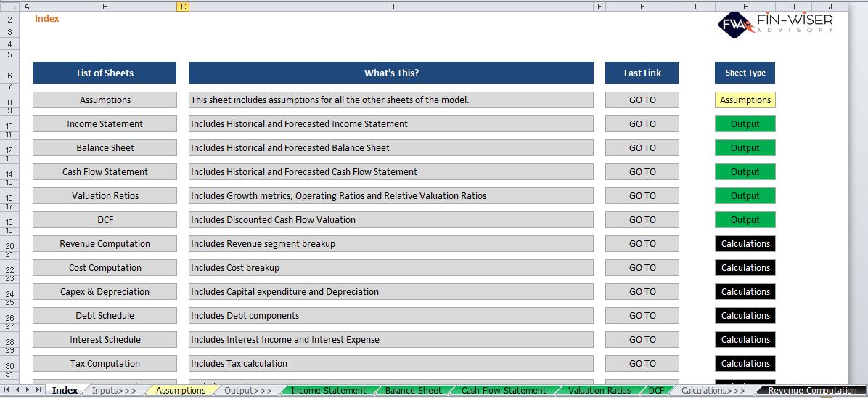Open the Assumptions sheet tab
The image size is (868, 398).
[x=181, y=391]
